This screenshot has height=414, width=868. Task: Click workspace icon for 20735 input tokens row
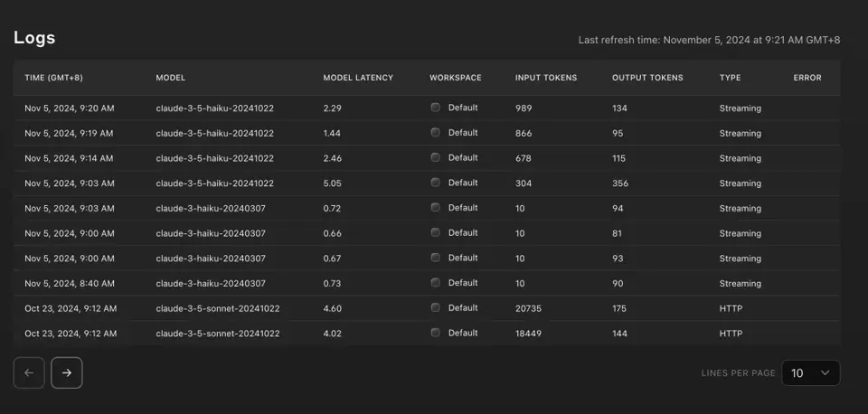pos(436,307)
